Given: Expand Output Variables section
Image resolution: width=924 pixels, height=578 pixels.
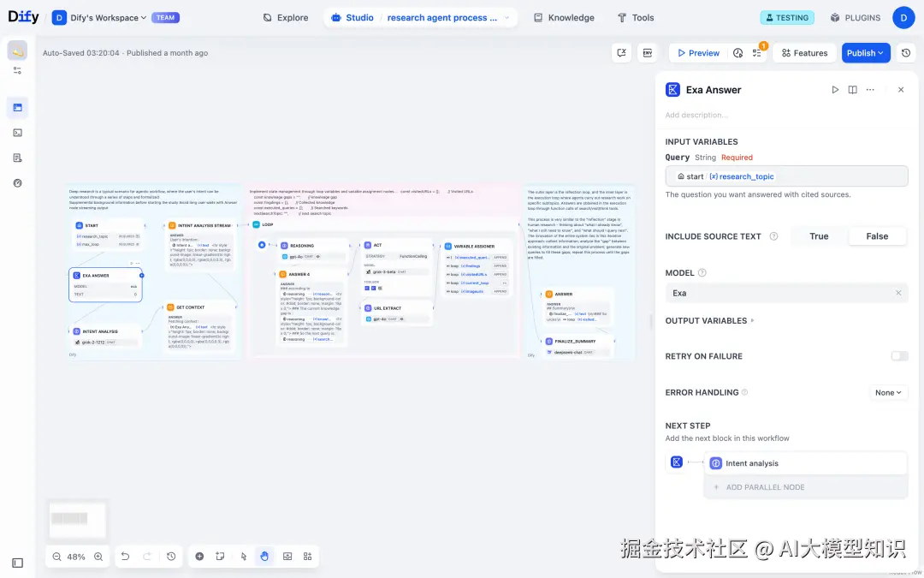Looking at the screenshot, I should (709, 321).
